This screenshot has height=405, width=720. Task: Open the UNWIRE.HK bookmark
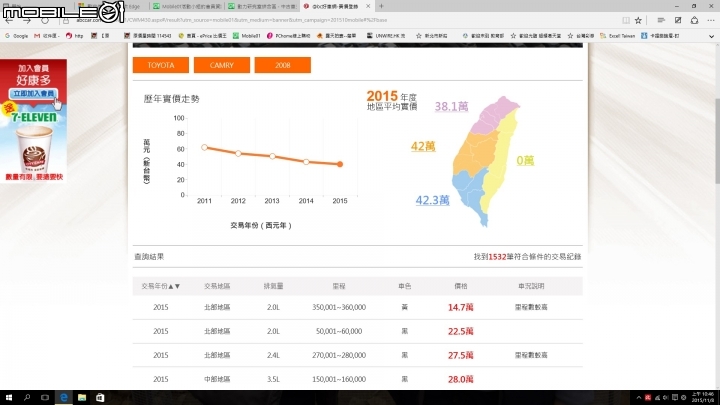pyautogui.click(x=386, y=36)
